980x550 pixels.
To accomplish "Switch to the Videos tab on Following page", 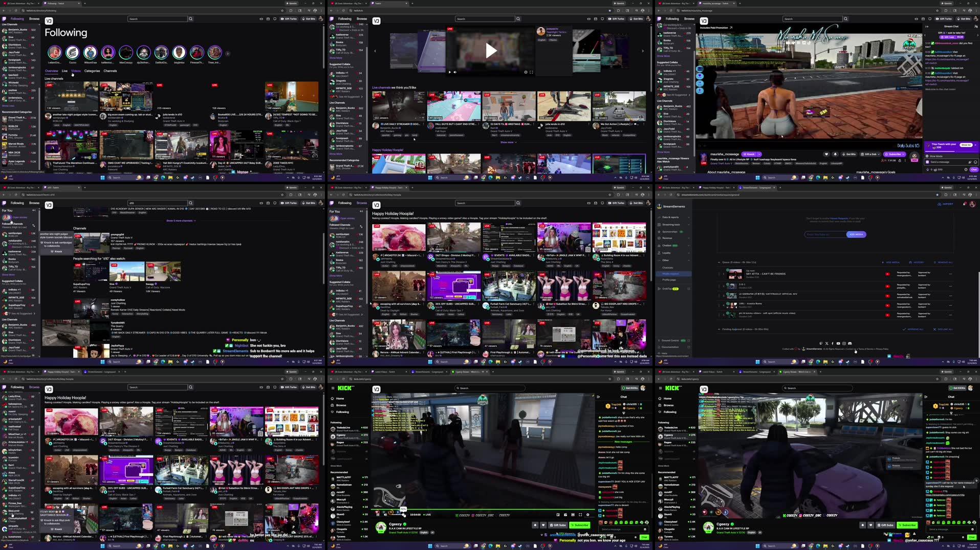I will [76, 71].
